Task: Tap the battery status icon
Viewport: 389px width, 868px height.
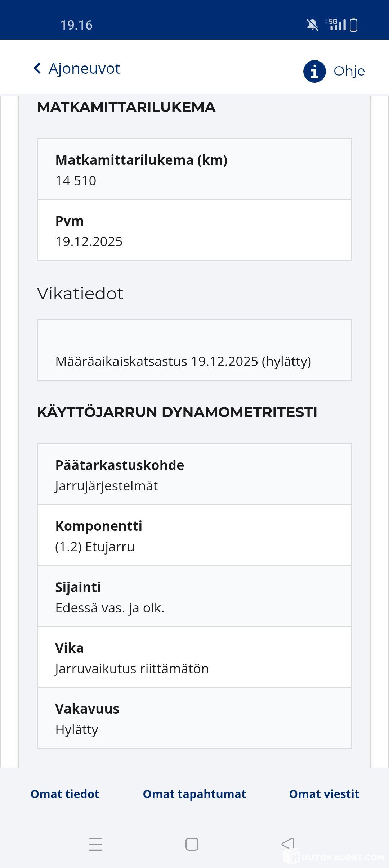Action: (354, 25)
